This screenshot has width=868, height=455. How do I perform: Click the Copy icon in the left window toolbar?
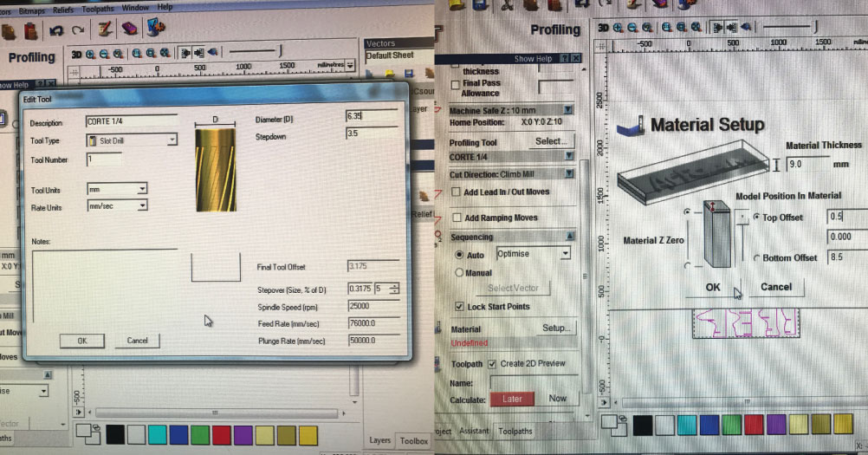point(9,31)
